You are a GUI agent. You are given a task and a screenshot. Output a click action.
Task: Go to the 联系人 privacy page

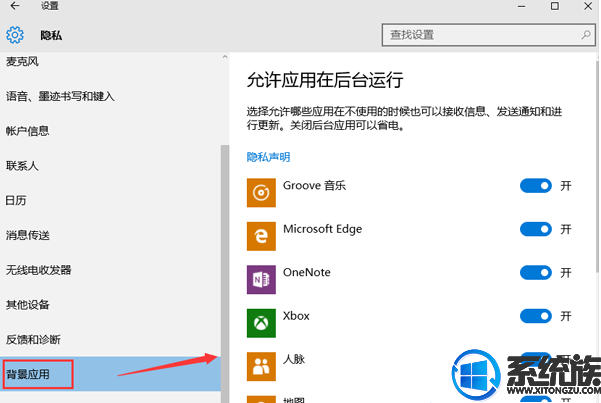22,166
